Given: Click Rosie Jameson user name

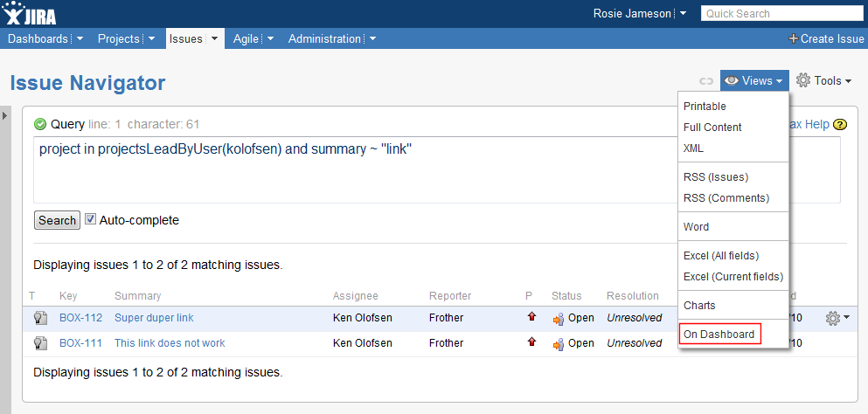Looking at the screenshot, I should [632, 13].
